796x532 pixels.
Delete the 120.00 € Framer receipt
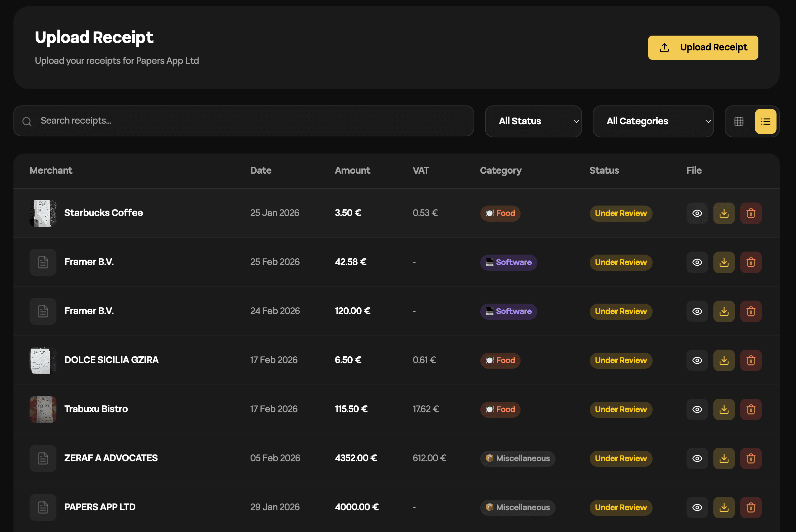(751, 311)
